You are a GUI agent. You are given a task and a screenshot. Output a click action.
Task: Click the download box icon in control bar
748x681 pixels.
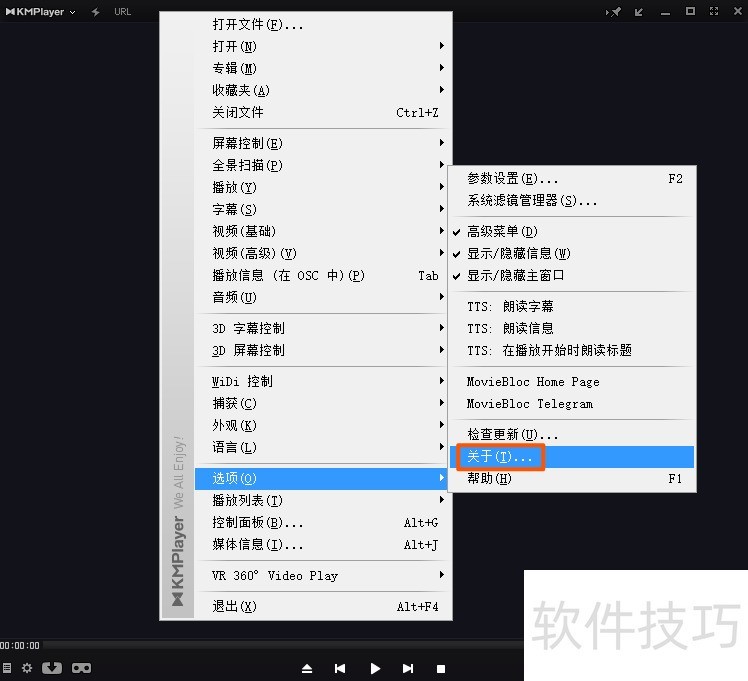[x=52, y=668]
